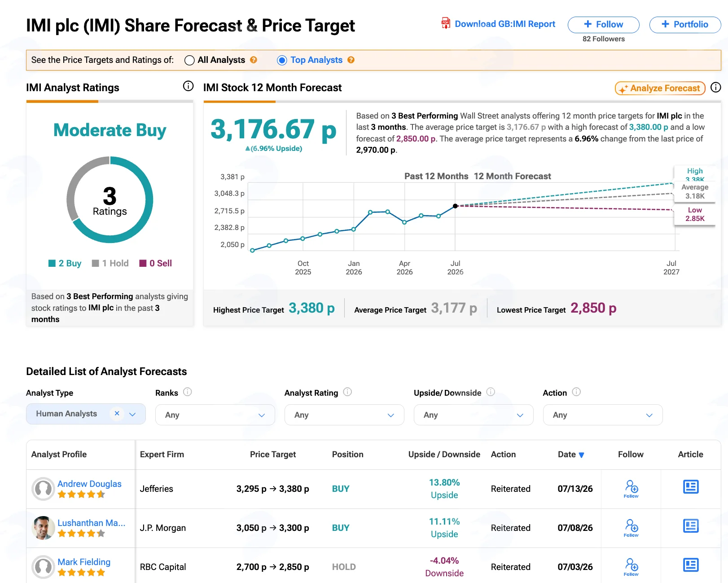Click the ratings donut chart

tap(110, 200)
